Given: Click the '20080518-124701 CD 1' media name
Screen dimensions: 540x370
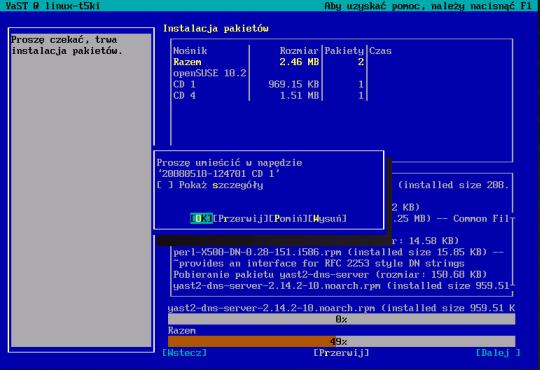Looking at the screenshot, I should pos(218,174).
